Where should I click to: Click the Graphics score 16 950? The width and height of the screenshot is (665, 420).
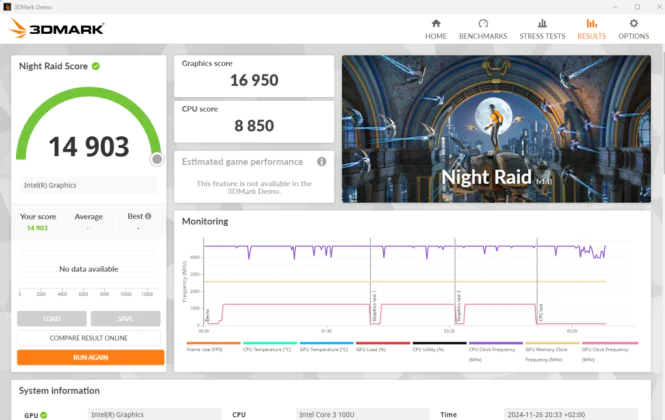coord(254,80)
